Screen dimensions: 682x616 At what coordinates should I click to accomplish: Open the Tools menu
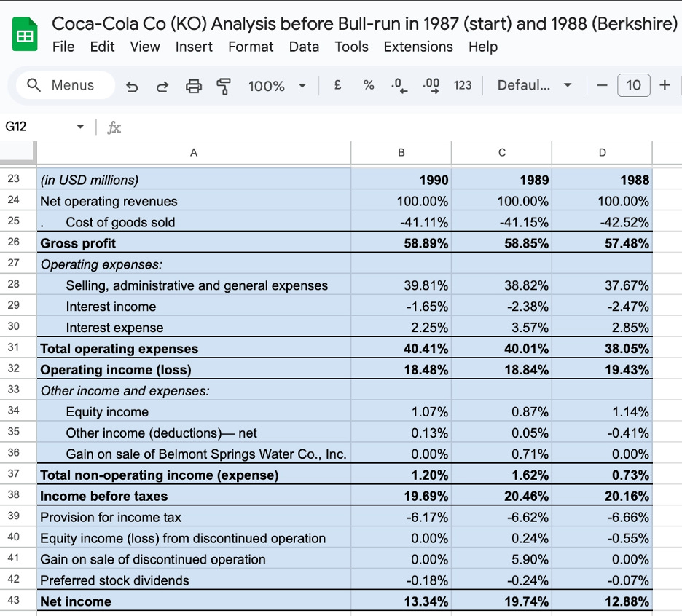[351, 47]
